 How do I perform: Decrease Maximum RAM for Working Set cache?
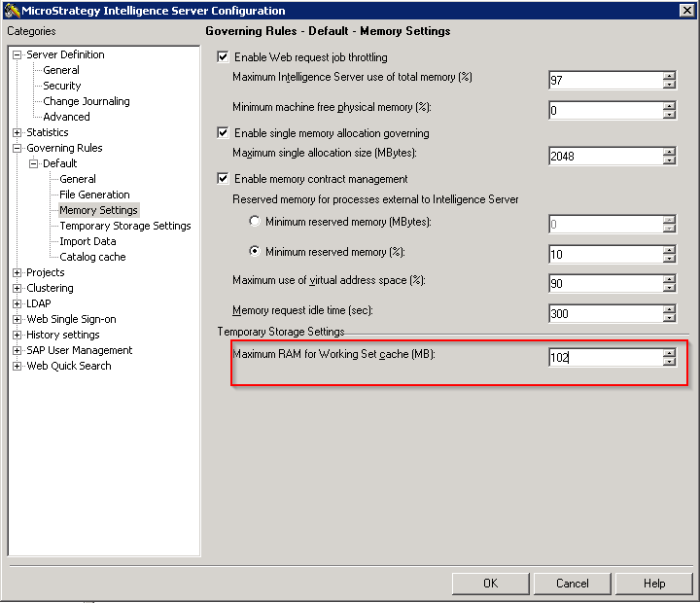[x=669, y=363]
